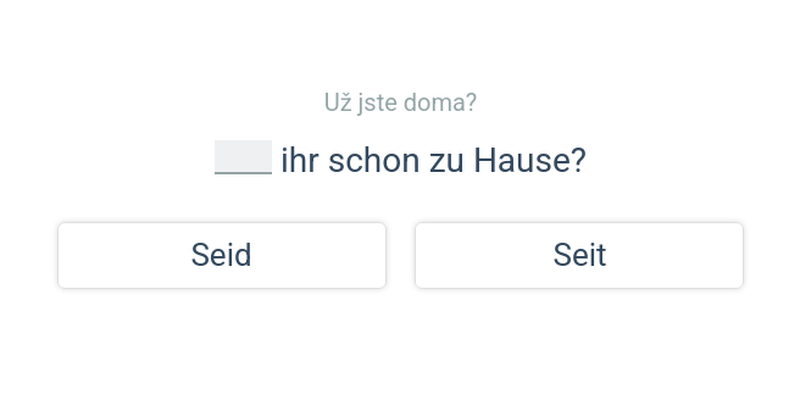Click the word "ihr" in the sentence

[x=300, y=160]
